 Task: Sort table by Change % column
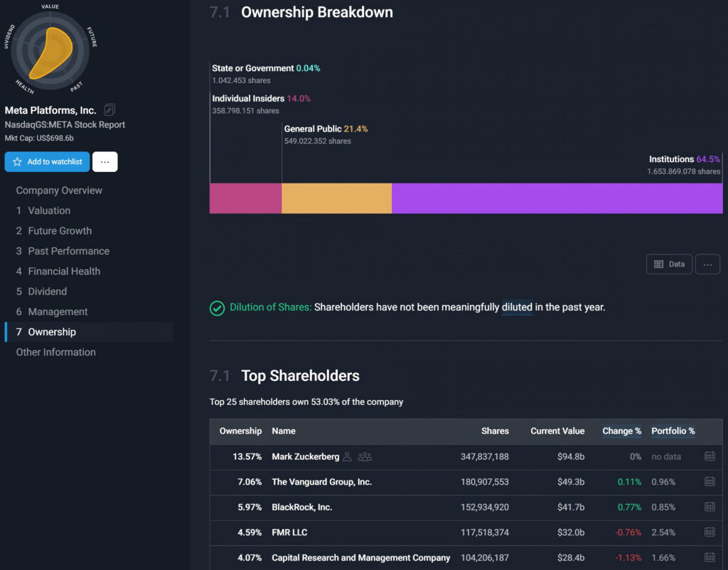coord(621,431)
